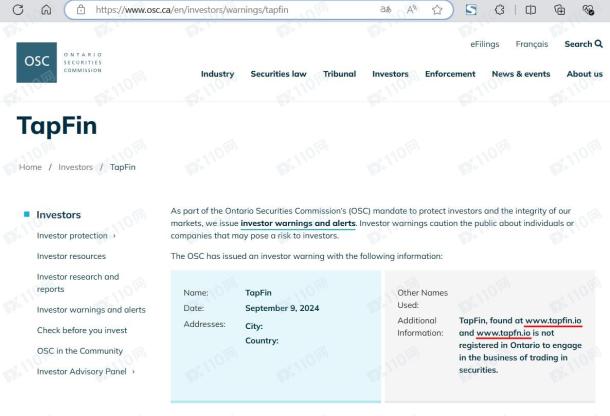
Task: View site information via the lock icon
Action: point(81,10)
